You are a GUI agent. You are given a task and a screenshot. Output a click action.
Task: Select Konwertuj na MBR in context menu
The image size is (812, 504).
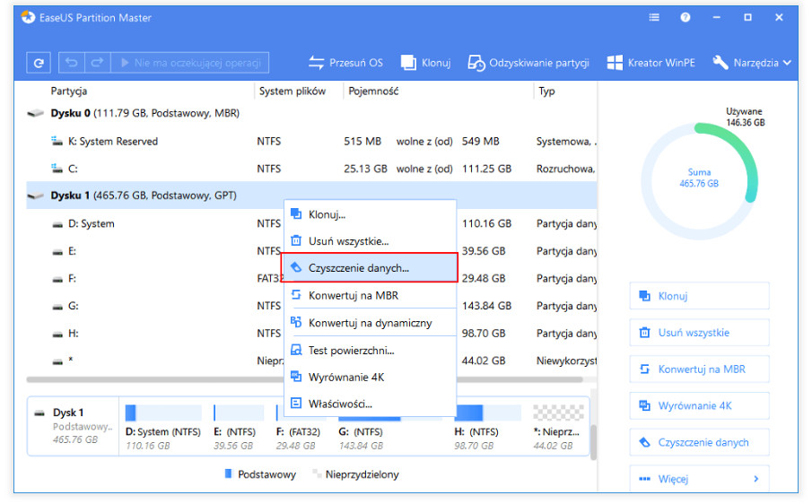[x=371, y=295]
